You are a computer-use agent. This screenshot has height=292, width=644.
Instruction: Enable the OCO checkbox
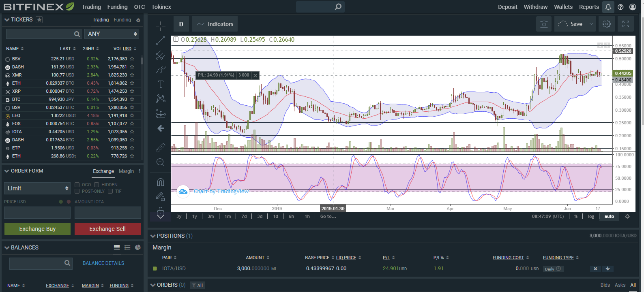coord(77,185)
